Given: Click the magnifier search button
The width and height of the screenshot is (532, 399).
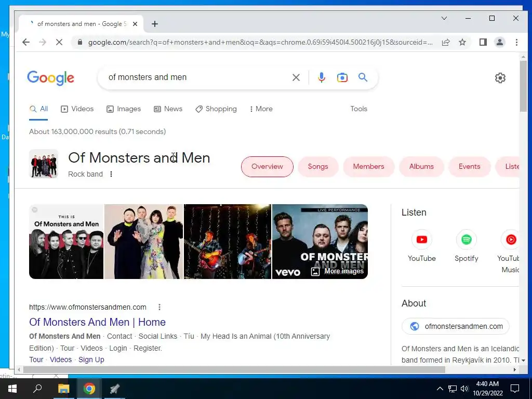Looking at the screenshot, I should click(363, 77).
